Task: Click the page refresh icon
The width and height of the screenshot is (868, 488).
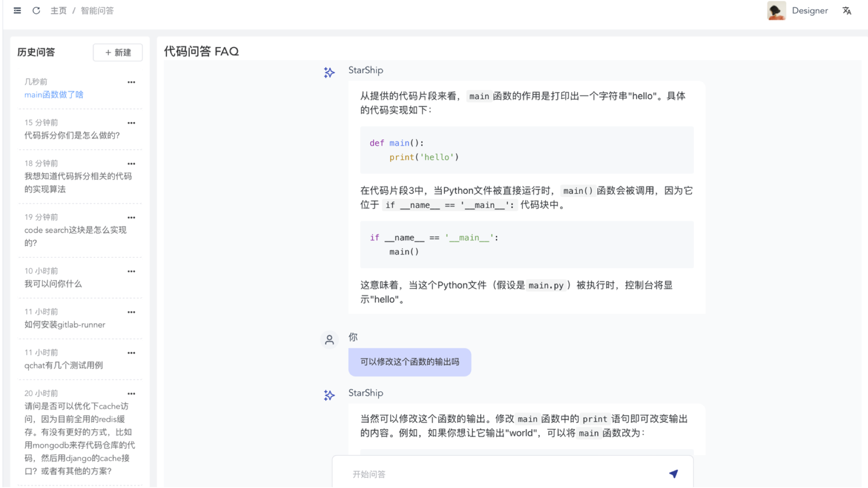Action: [36, 10]
